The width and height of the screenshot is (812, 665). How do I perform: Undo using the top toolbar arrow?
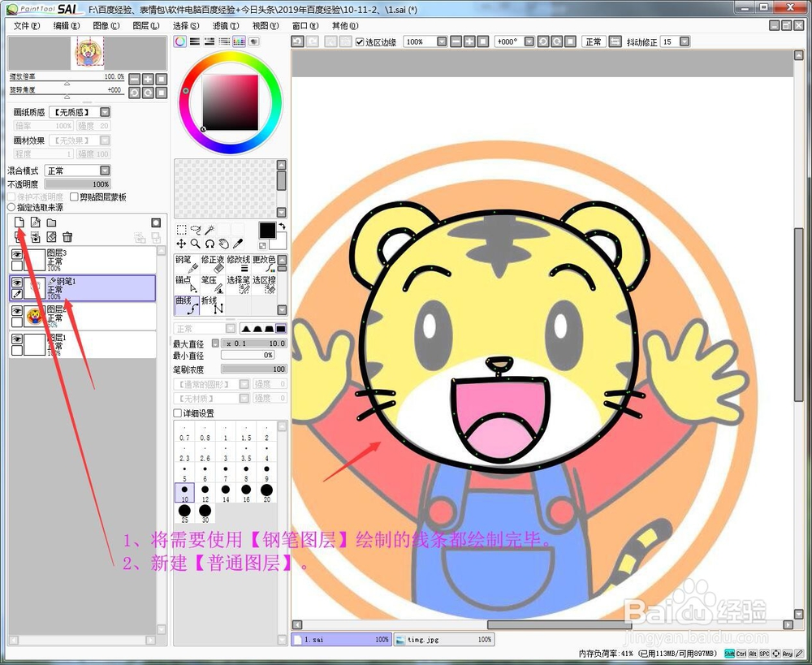coord(297,42)
